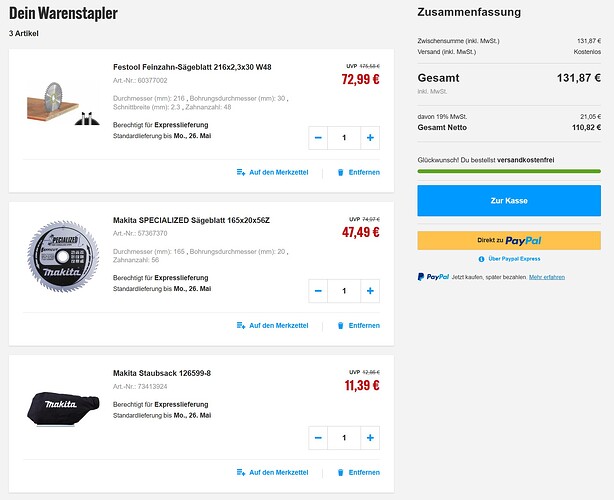Image resolution: width=614 pixels, height=500 pixels.
Task: Click quantity field of Makita Staubsack
Action: (x=344, y=438)
